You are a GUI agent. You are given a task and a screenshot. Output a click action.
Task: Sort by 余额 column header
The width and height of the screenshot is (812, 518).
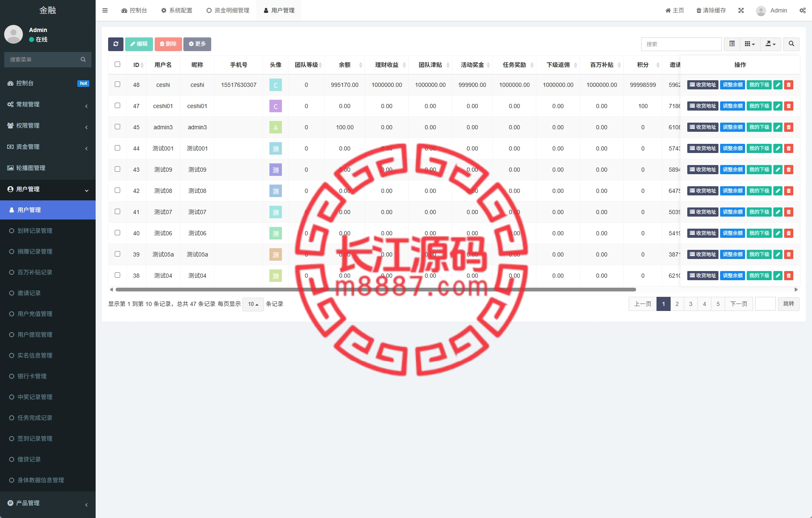pos(345,65)
